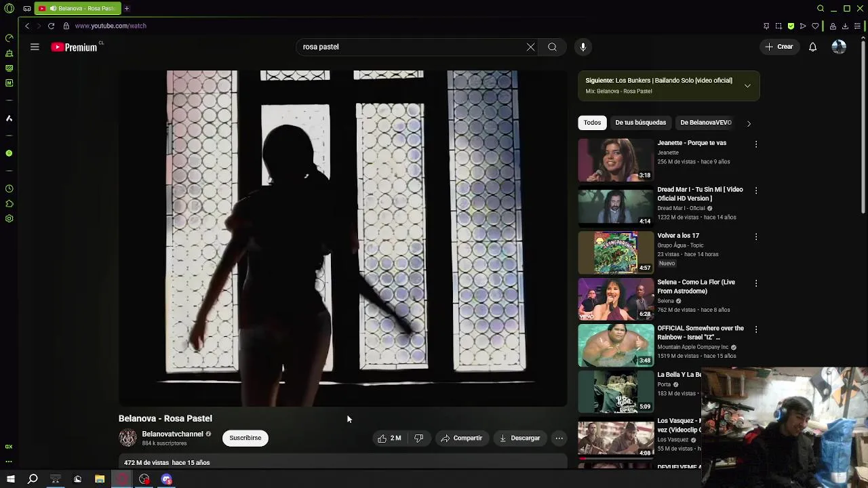Show more filter chips with arrow

coord(749,123)
